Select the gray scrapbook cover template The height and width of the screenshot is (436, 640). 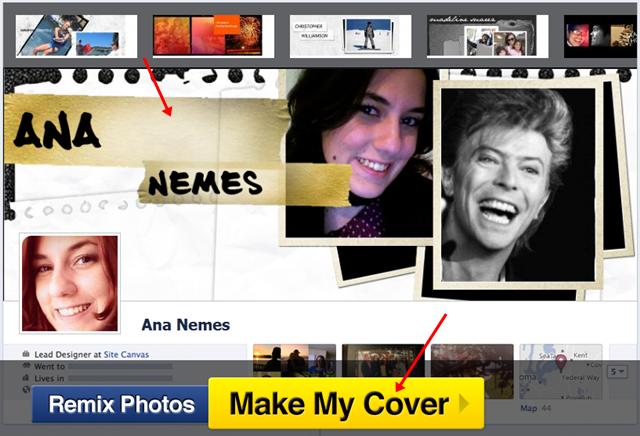487,36
